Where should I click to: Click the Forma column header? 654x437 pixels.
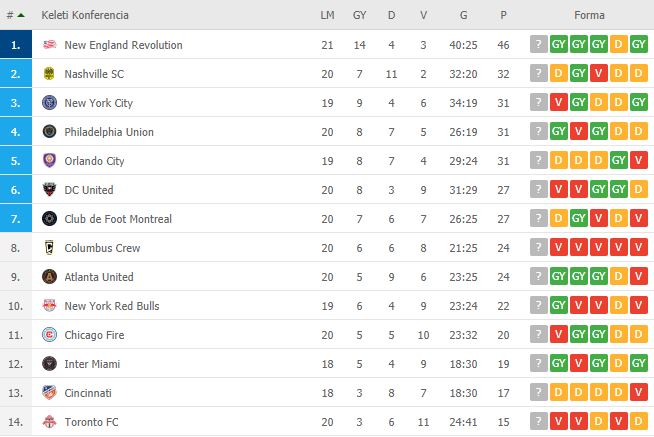(589, 15)
